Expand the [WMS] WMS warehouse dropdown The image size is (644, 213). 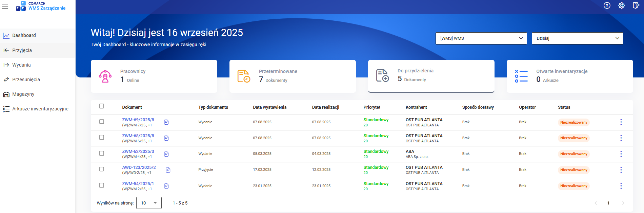tap(481, 38)
